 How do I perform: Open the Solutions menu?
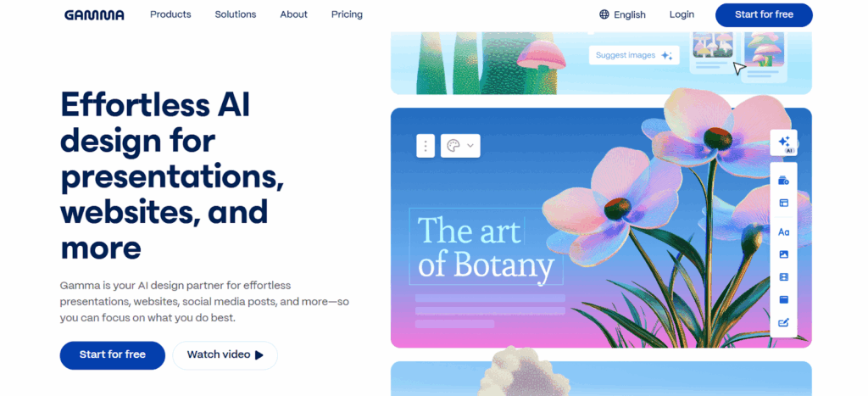click(x=235, y=14)
